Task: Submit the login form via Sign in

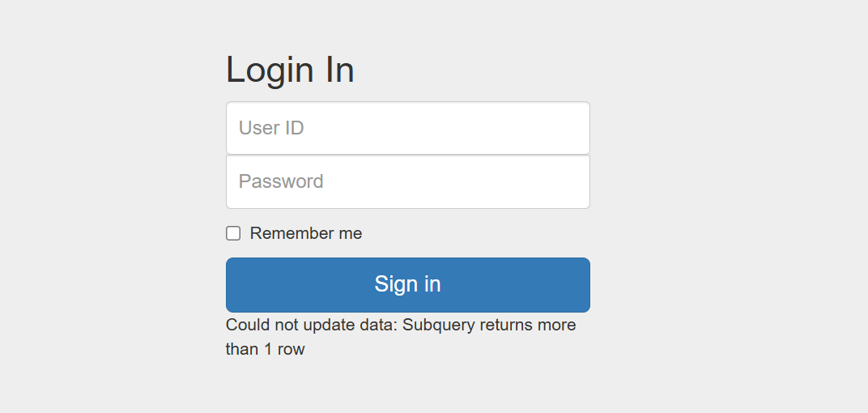Action: tap(408, 284)
